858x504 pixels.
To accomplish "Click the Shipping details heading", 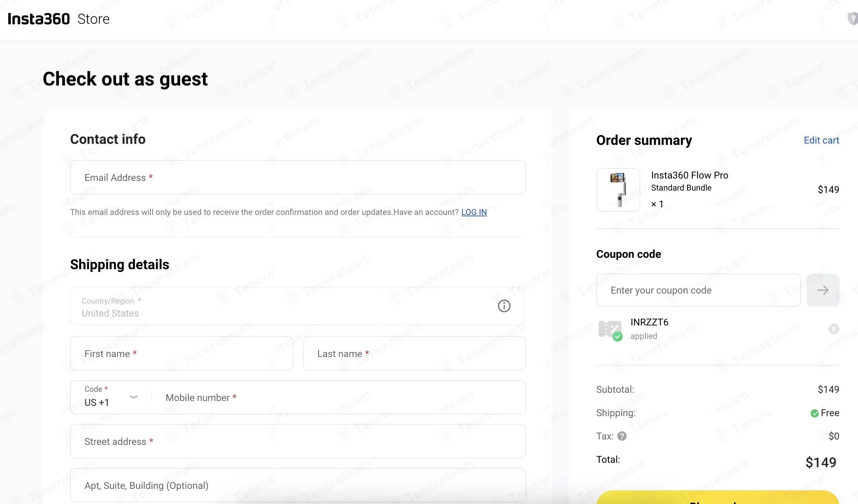I will point(120,265).
